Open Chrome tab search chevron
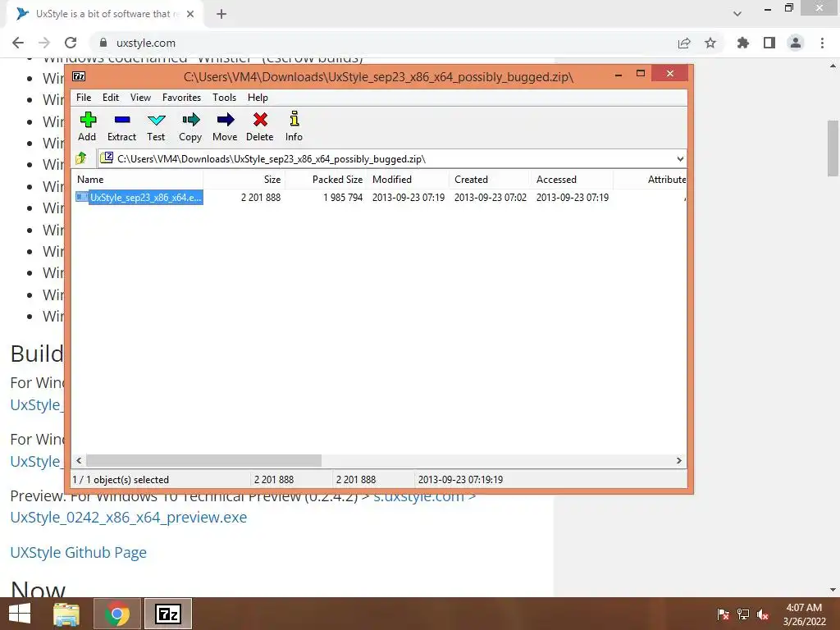Screen dimensions: 840x630 (737, 14)
